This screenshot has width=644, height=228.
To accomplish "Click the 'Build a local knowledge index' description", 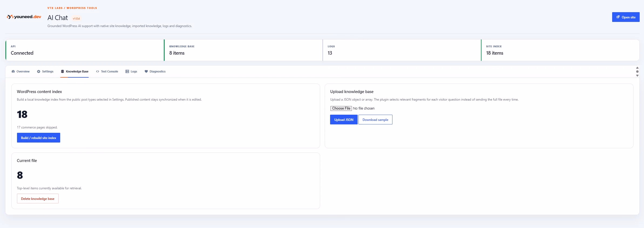I will [109, 99].
